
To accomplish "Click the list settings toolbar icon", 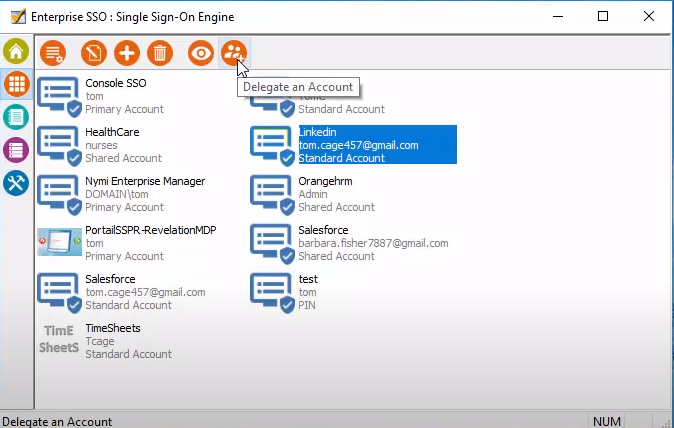I will 53,53.
